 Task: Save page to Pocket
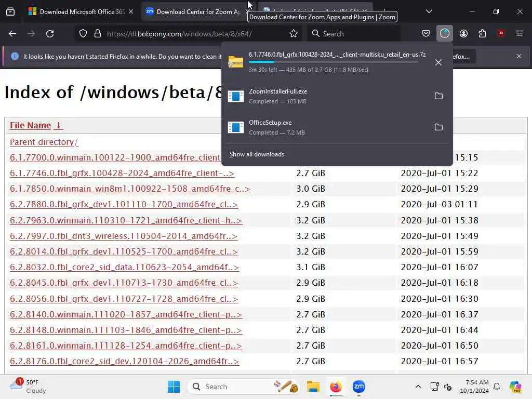(426, 33)
